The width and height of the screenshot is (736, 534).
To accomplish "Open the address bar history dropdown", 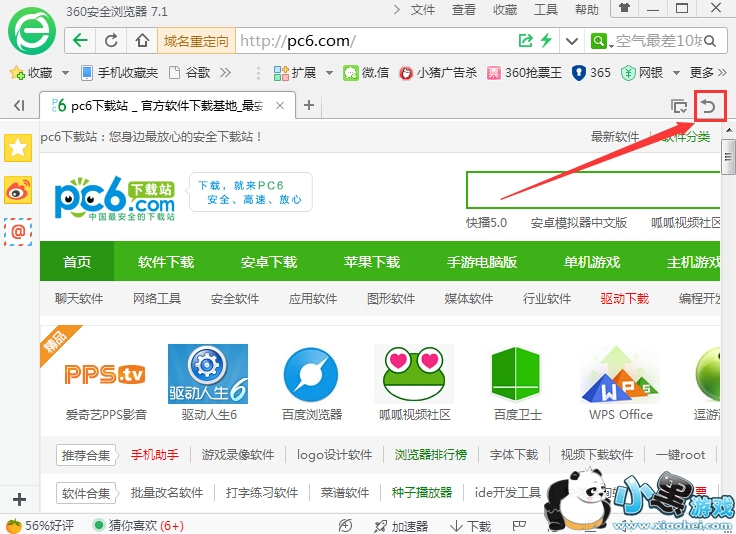I will [x=571, y=41].
